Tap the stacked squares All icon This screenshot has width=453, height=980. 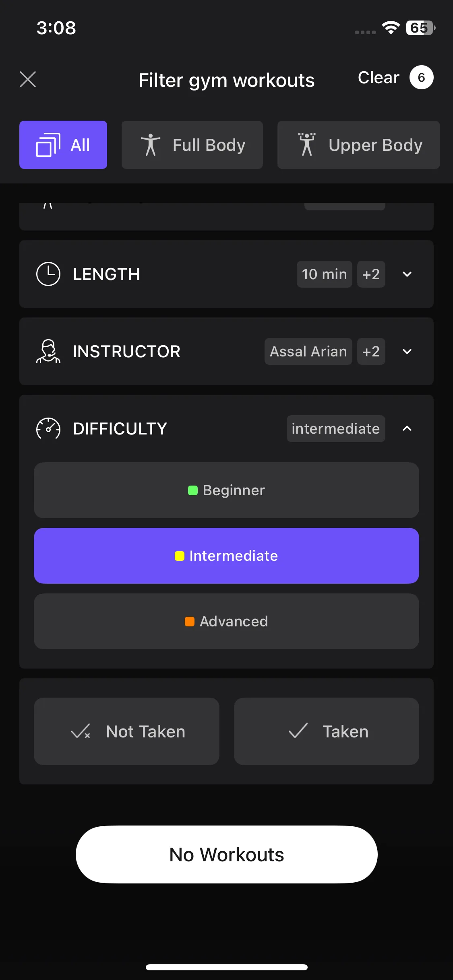pyautogui.click(x=48, y=145)
